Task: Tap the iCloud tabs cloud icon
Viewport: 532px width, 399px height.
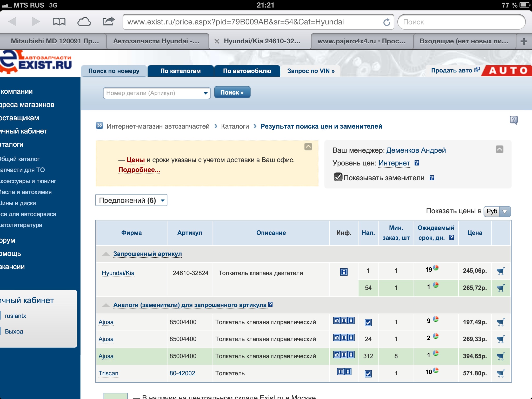Action: 84,22
